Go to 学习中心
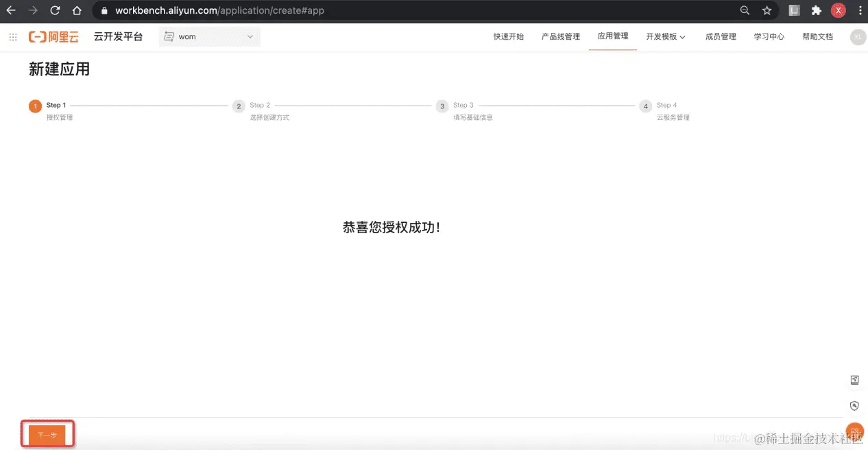This screenshot has width=868, height=450. click(x=769, y=36)
